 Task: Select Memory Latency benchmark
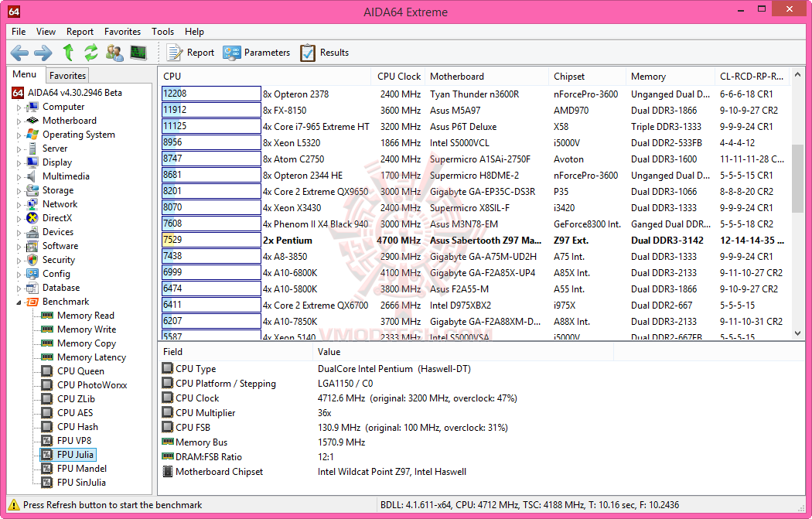91,357
